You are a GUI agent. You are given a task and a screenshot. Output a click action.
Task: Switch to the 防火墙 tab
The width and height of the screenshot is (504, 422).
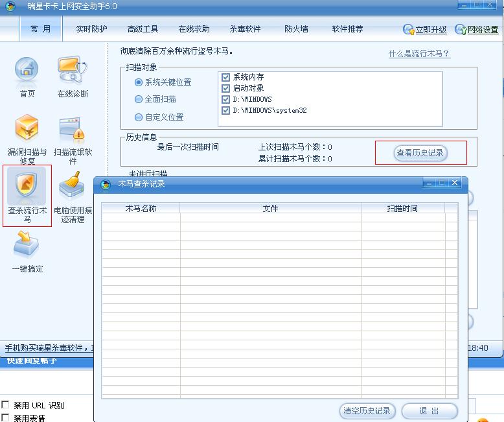click(x=296, y=29)
